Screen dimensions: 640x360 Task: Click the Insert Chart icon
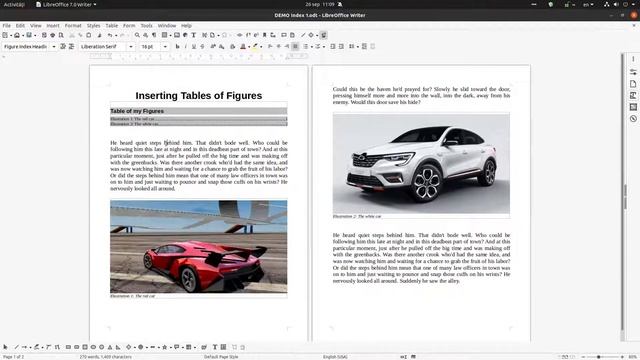tap(185, 36)
